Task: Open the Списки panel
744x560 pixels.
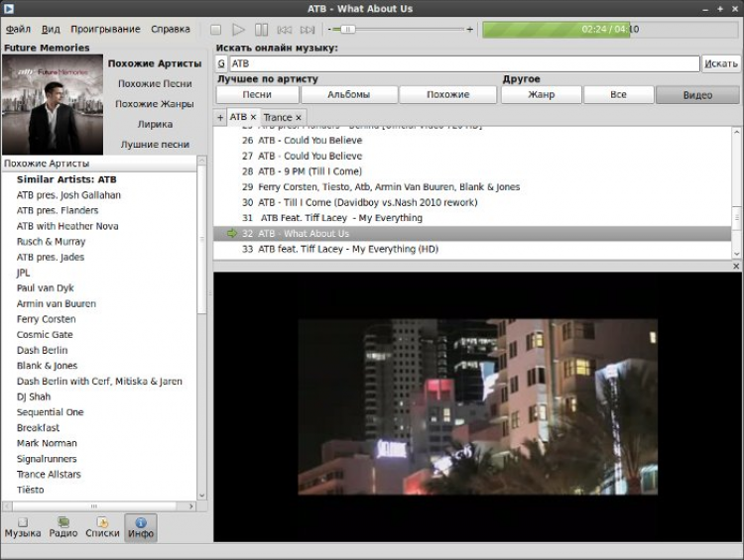Action: click(x=102, y=527)
